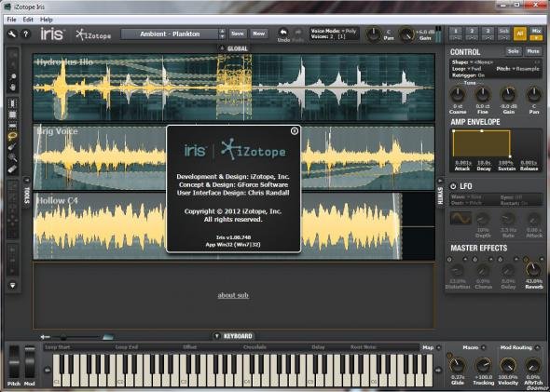
Task: Expand the Macro section button
Action: 484,347
